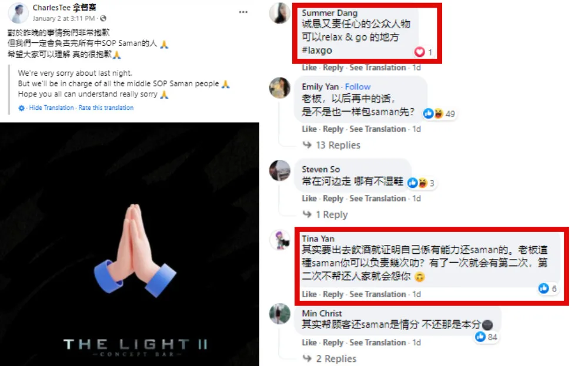View the 84 likes on Min Christ's comment

coord(486,337)
